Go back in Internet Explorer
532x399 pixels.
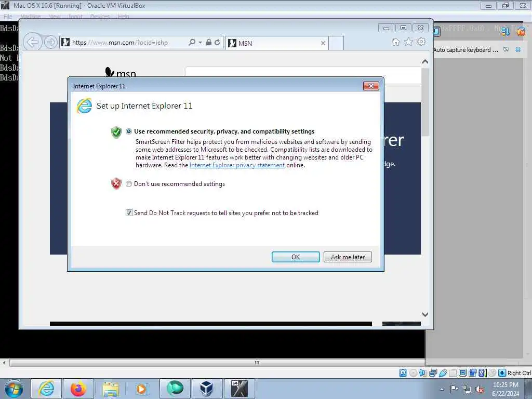[33, 43]
